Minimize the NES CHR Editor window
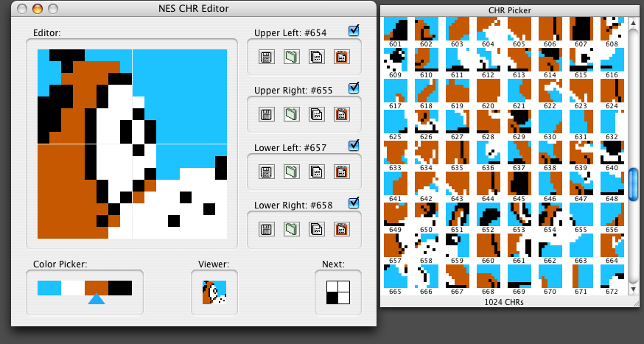644x344 pixels. [x=38, y=9]
